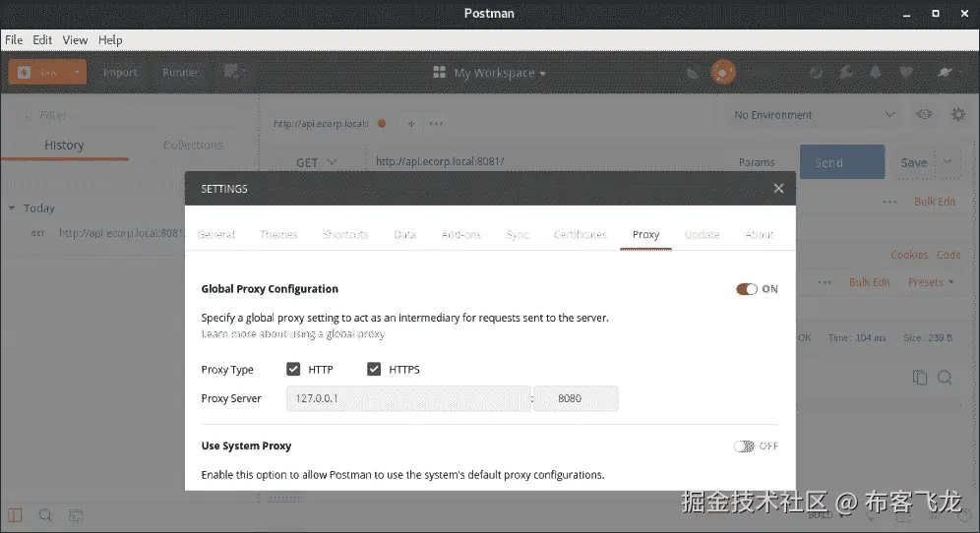Open the Help menu
Image resolution: width=980 pixels, height=533 pixels.
click(110, 40)
